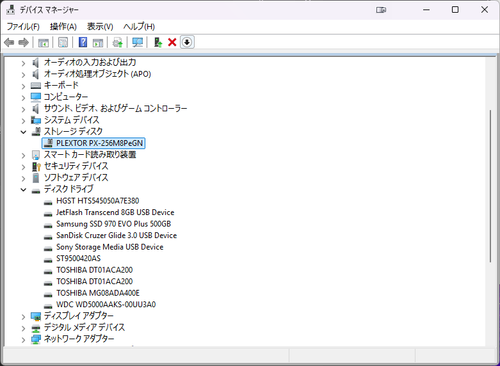
Task: Expand the オーディオの入力および出力 node
Action: 23,63
